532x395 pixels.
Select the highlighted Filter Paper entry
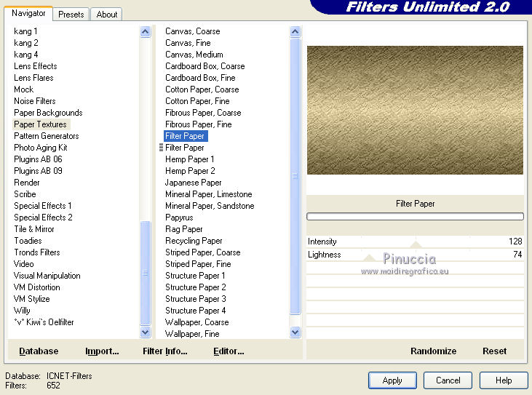(x=185, y=136)
